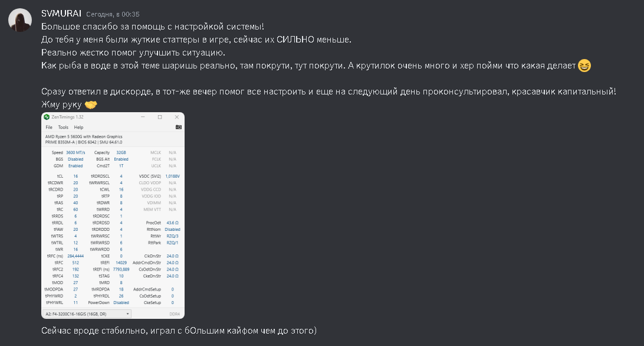
Task: Click the message timestamp Сегодня, в 00:35
Action: (x=113, y=14)
